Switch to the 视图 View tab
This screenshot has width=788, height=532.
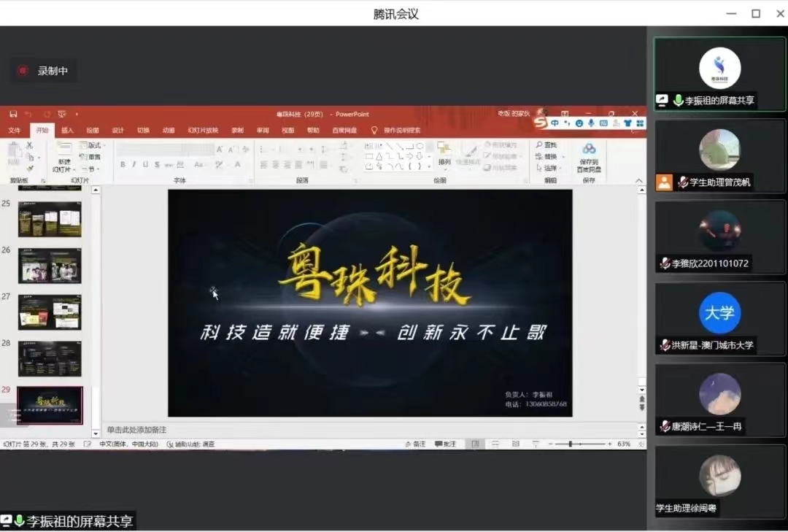288,130
